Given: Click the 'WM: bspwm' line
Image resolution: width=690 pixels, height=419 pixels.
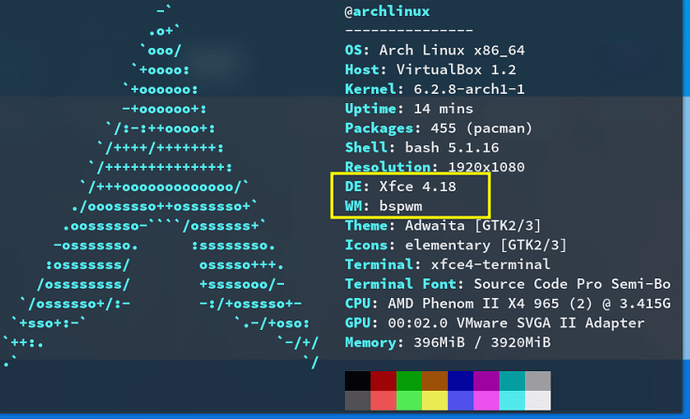Looking at the screenshot, I should pos(383,206).
